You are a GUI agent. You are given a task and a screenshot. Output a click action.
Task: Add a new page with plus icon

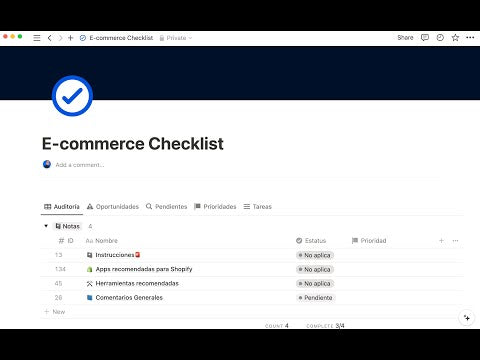point(71,38)
